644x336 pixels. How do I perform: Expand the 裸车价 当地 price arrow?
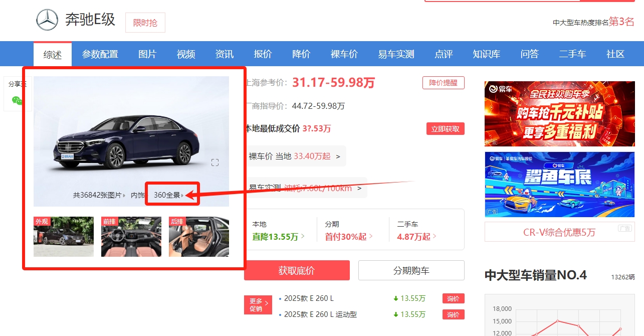(338, 156)
